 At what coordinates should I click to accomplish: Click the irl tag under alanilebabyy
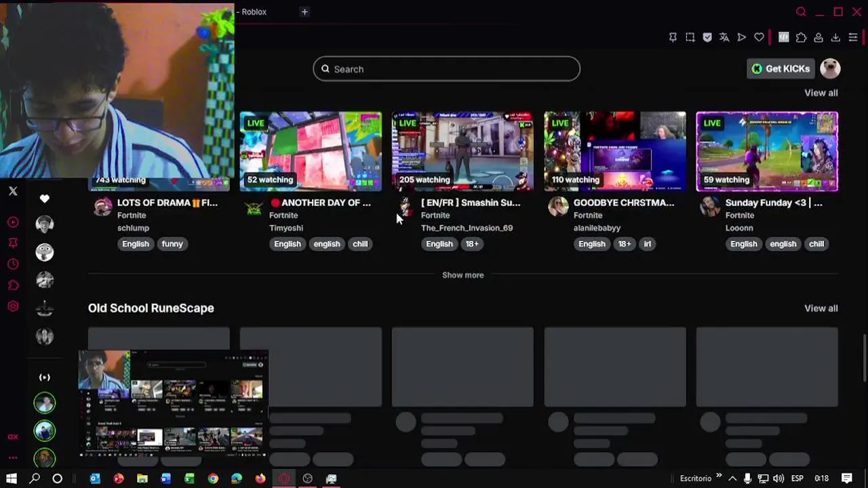[648, 244]
